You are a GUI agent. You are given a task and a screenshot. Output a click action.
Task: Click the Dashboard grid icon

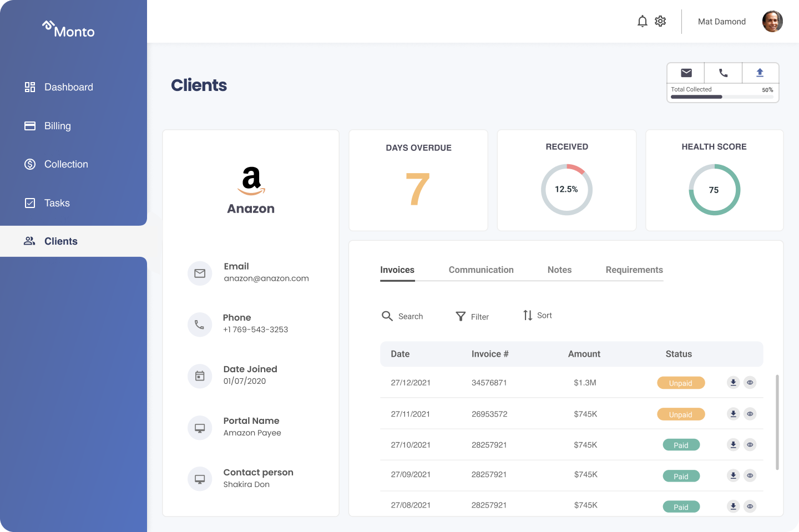[x=30, y=87]
